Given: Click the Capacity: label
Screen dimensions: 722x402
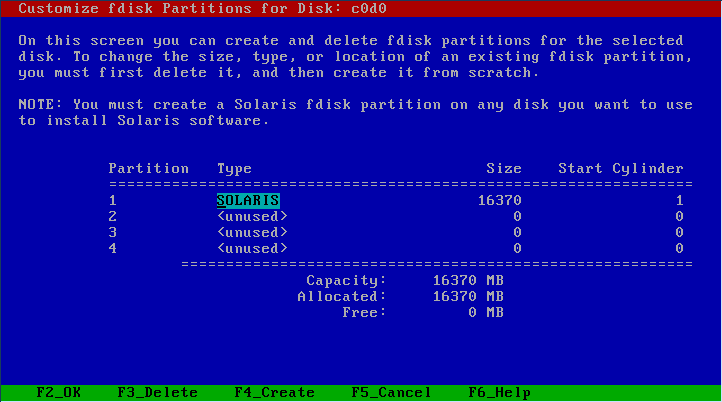Looking at the screenshot, I should pos(346,281).
